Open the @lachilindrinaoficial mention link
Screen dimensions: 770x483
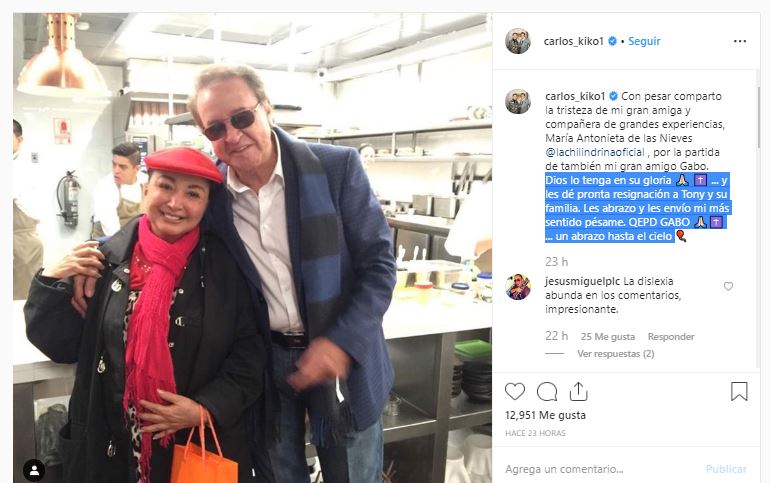click(595, 152)
